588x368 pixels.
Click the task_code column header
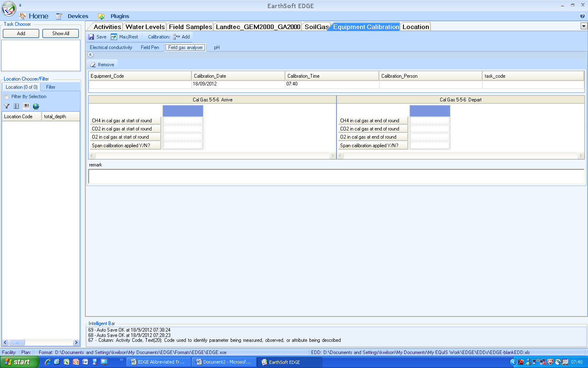(x=533, y=76)
